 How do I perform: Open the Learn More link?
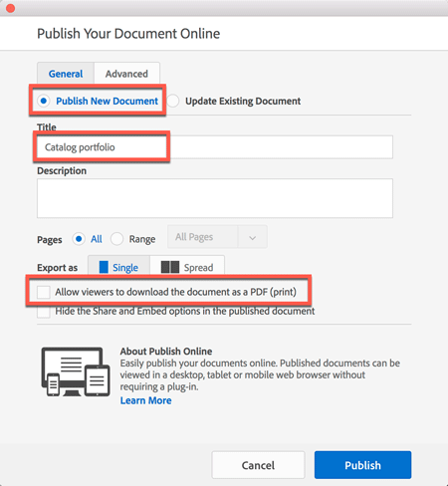pyautogui.click(x=145, y=400)
